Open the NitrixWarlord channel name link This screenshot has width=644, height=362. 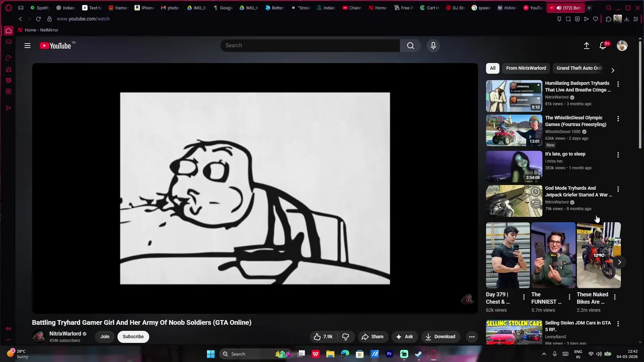tap(65, 334)
